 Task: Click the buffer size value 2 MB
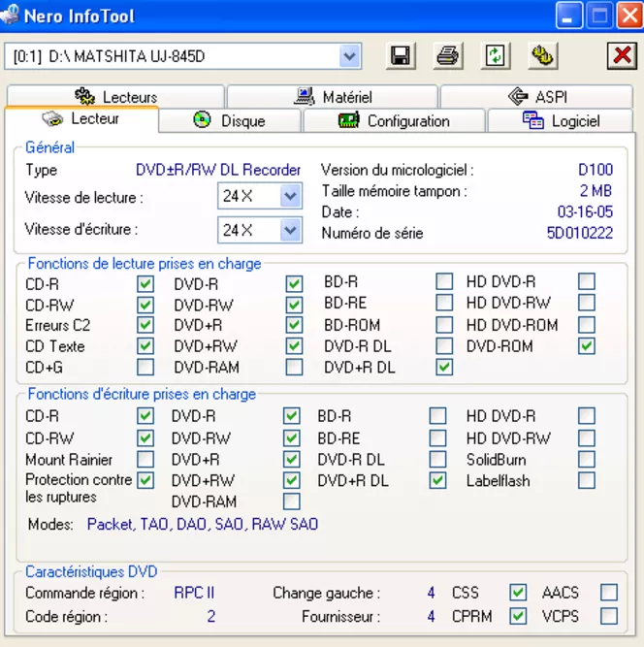(596, 191)
